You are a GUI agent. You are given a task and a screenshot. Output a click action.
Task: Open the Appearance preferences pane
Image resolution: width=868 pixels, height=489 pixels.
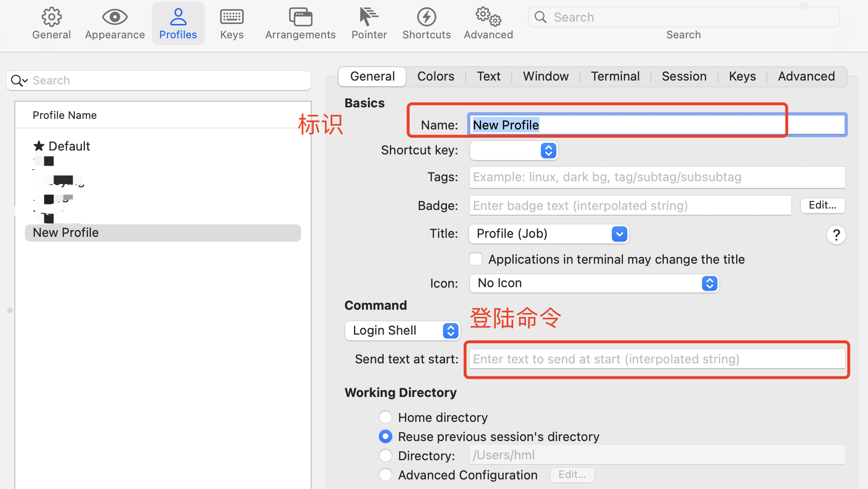(115, 23)
